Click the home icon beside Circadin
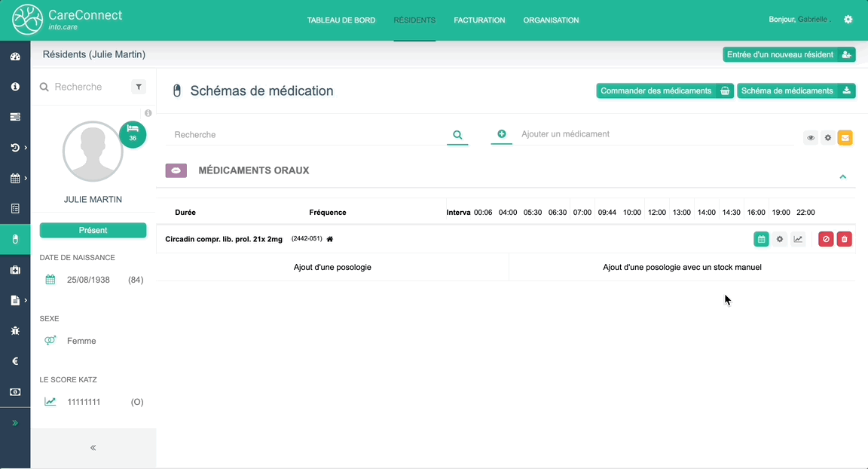The image size is (868, 469). 330,239
